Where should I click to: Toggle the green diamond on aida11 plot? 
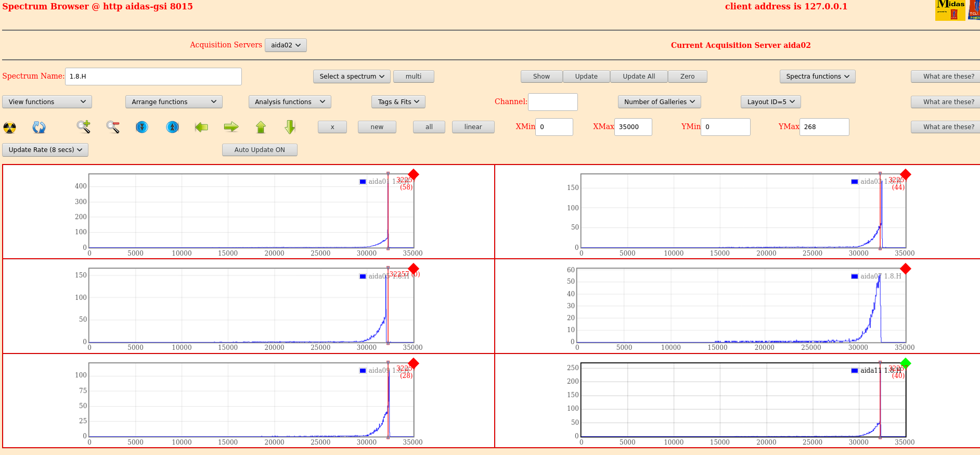tap(905, 363)
